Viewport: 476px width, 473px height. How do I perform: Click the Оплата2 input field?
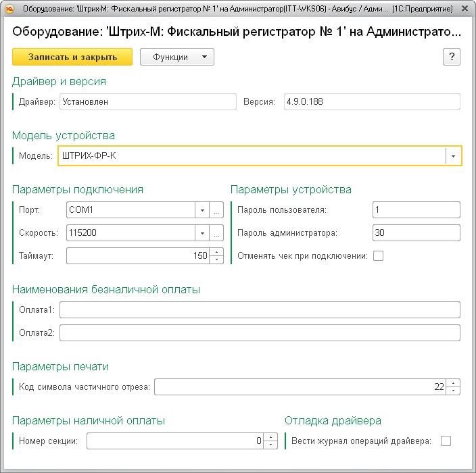260,332
